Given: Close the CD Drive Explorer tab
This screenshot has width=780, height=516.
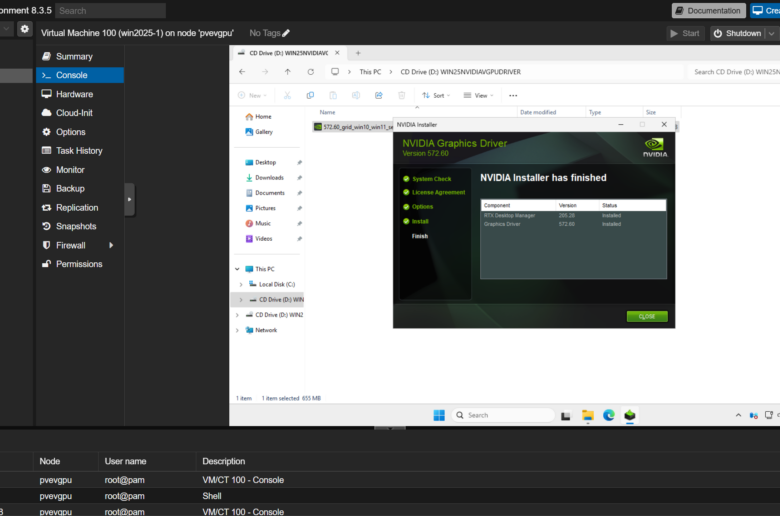Looking at the screenshot, I should pyautogui.click(x=337, y=53).
